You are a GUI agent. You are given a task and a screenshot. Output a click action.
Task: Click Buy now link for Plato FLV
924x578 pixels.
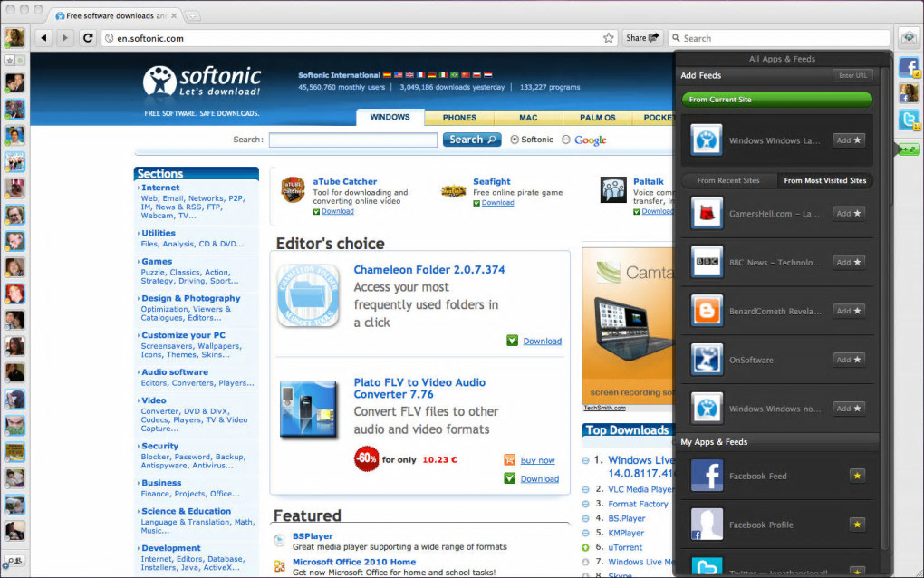click(537, 460)
